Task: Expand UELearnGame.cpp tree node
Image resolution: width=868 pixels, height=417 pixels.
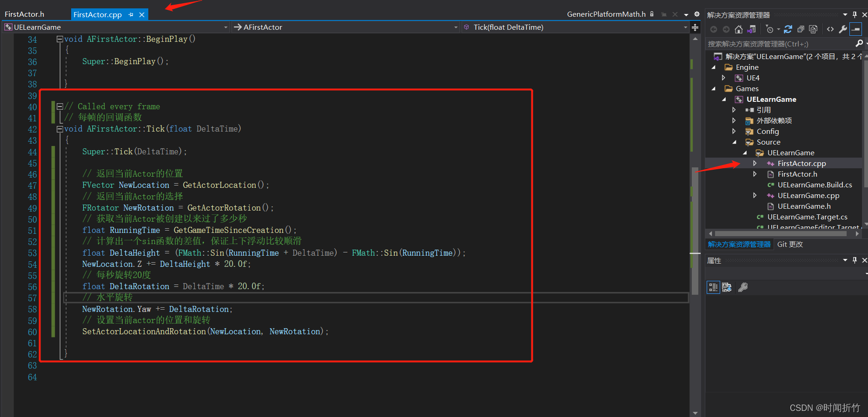Action: pyautogui.click(x=755, y=196)
